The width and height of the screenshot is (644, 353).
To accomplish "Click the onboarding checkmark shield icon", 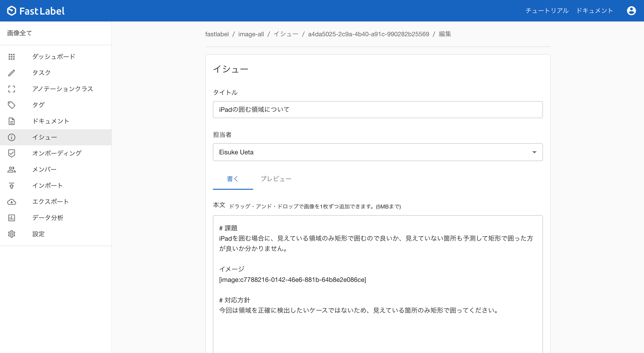I will (x=11, y=153).
